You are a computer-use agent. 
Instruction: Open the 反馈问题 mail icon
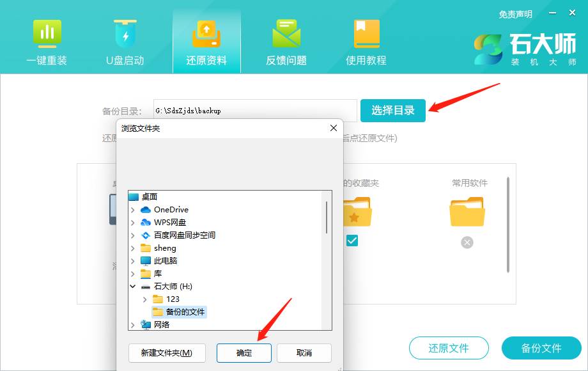coord(286,34)
